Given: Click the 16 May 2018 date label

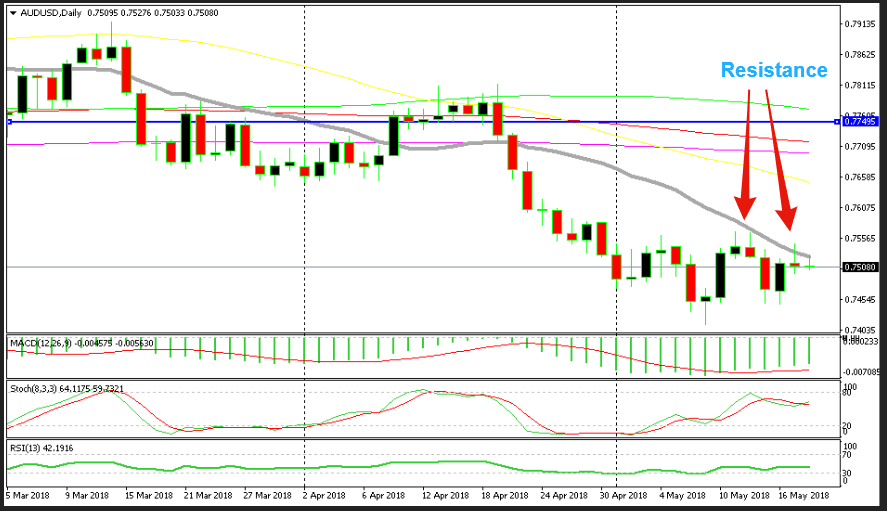Looking at the screenshot, I should [x=803, y=495].
